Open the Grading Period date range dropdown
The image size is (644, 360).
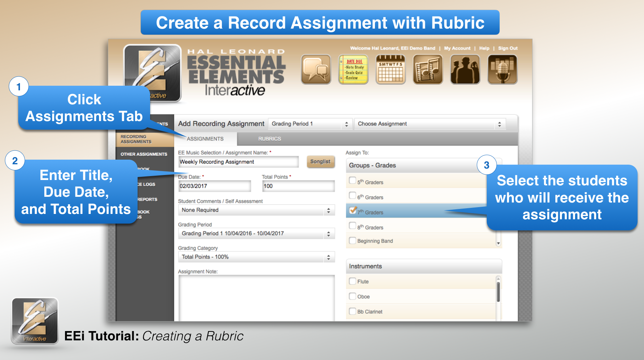(256, 234)
